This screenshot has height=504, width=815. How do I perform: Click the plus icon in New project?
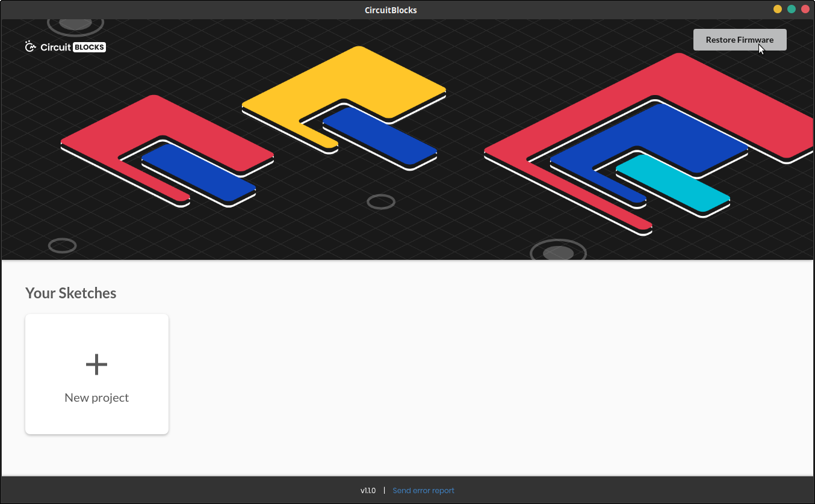tap(97, 364)
